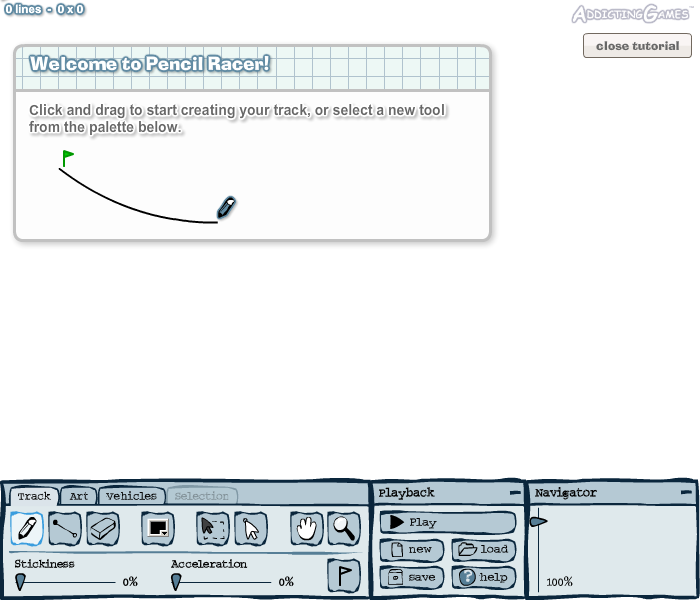Save the track with save button
The image size is (700, 600).
[x=412, y=577]
